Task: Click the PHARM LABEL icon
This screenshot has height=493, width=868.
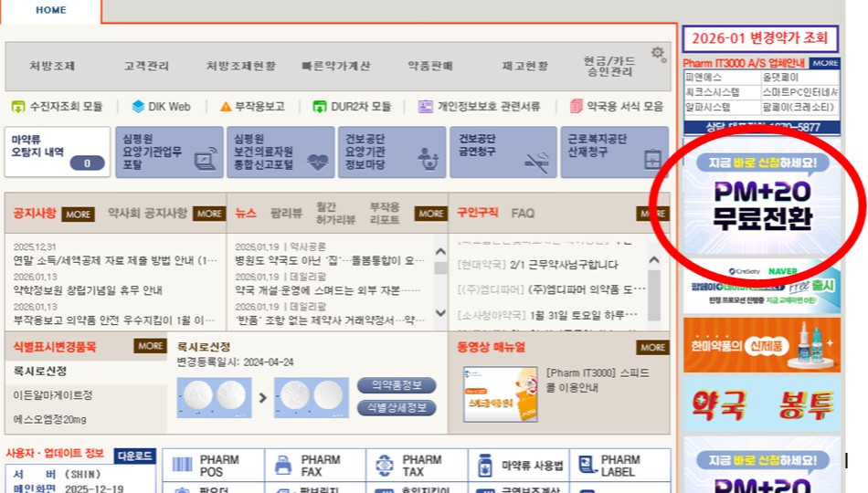Action: point(587,465)
